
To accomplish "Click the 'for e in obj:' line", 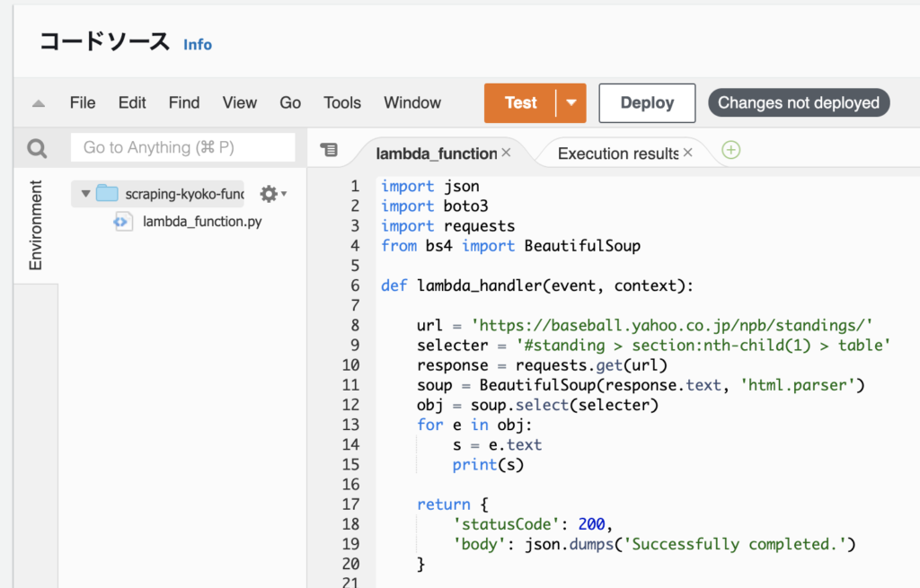I will coord(474,425).
